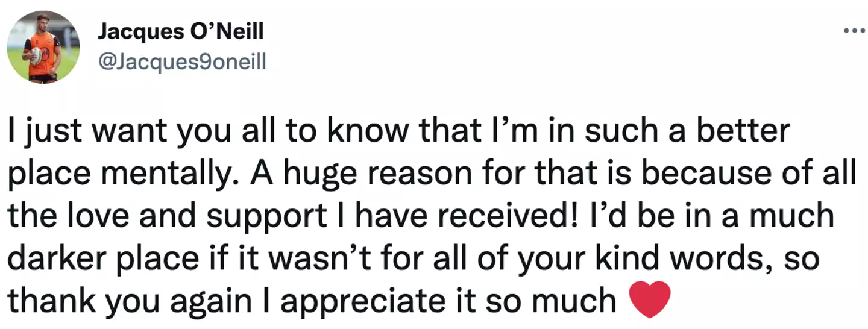
Task: Click the display name Jacques O'Neill
Action: coord(180,31)
